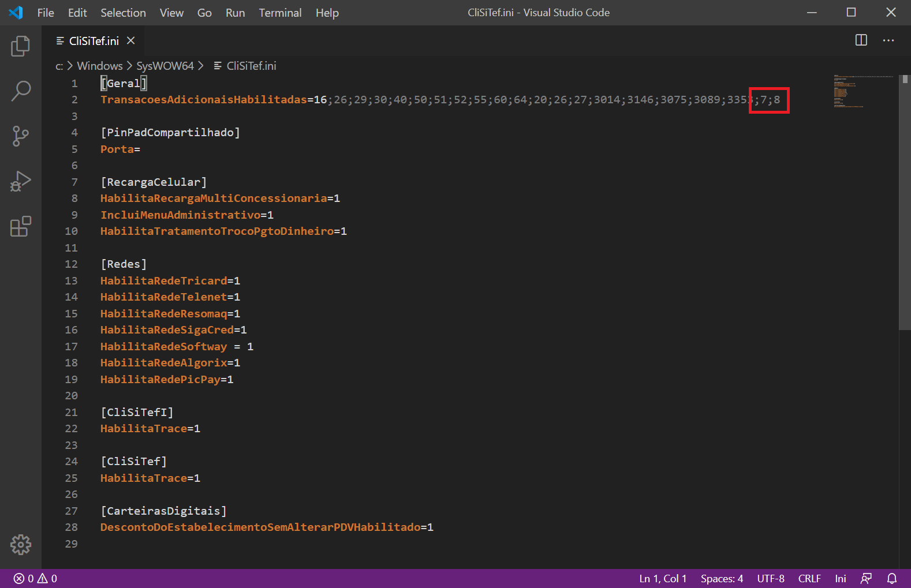Expand the Windows breadcrumb folder
The width and height of the screenshot is (911, 588).
pyautogui.click(x=99, y=66)
